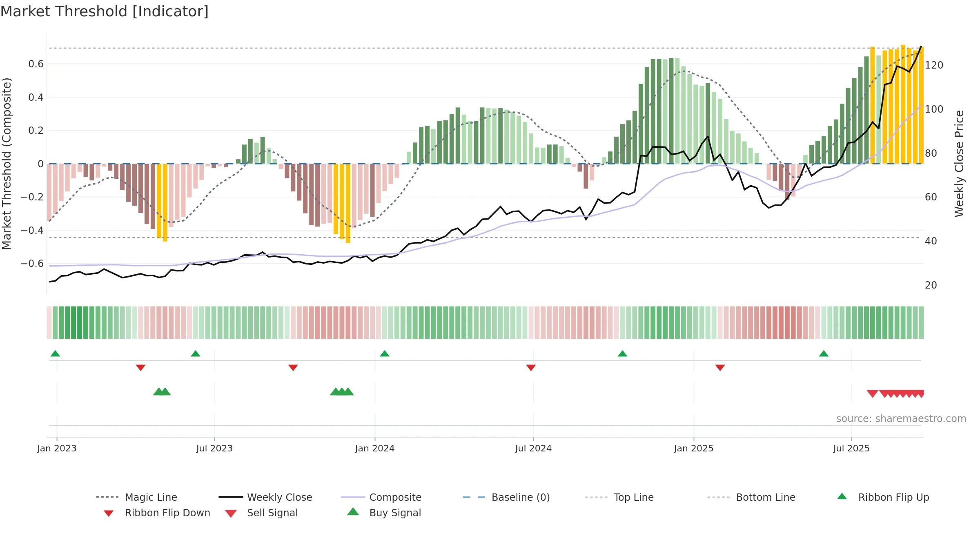Click Ribbon Flip Up marker just before Jul 2025

(824, 353)
